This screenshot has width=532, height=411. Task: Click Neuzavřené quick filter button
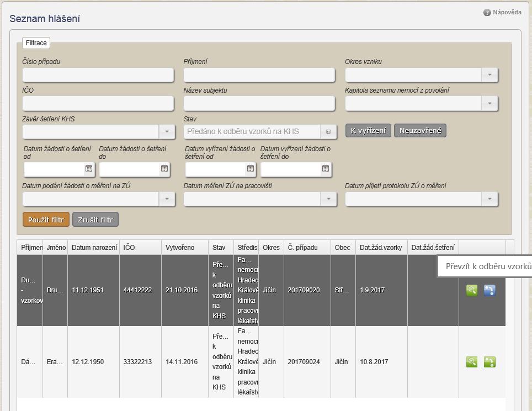(420, 131)
